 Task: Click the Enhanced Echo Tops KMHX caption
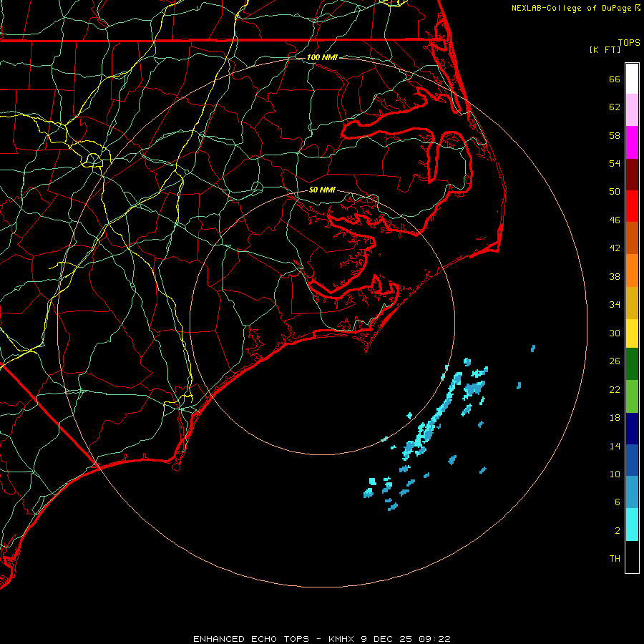[x=322, y=639]
